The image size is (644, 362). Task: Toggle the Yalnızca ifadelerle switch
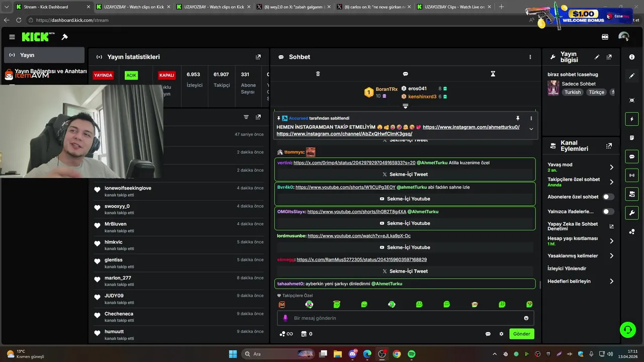pos(609,212)
